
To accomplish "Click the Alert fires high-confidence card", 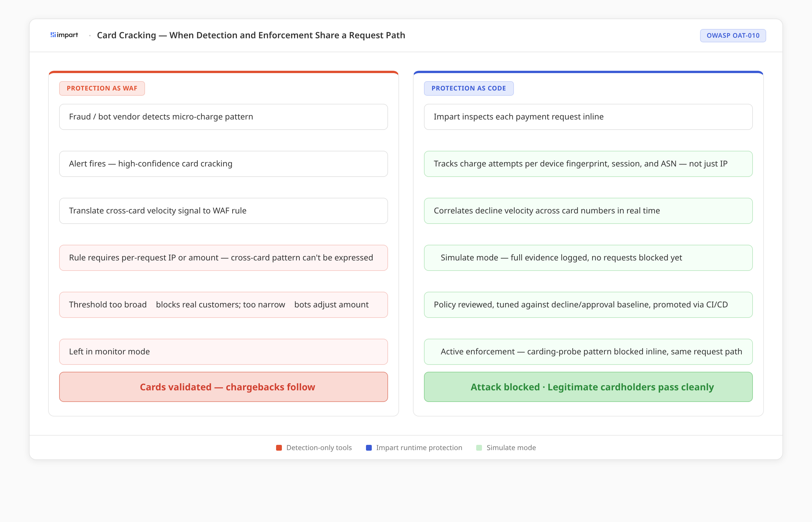I will pos(223,164).
